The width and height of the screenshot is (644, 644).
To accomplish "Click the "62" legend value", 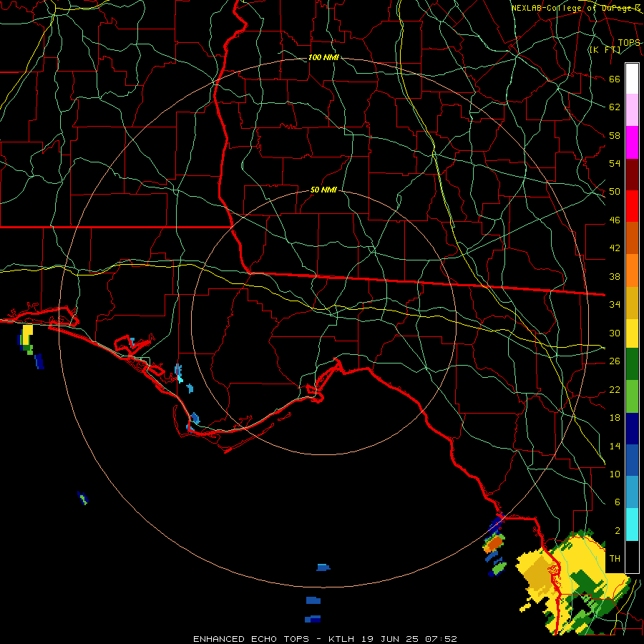I will click(x=615, y=107).
